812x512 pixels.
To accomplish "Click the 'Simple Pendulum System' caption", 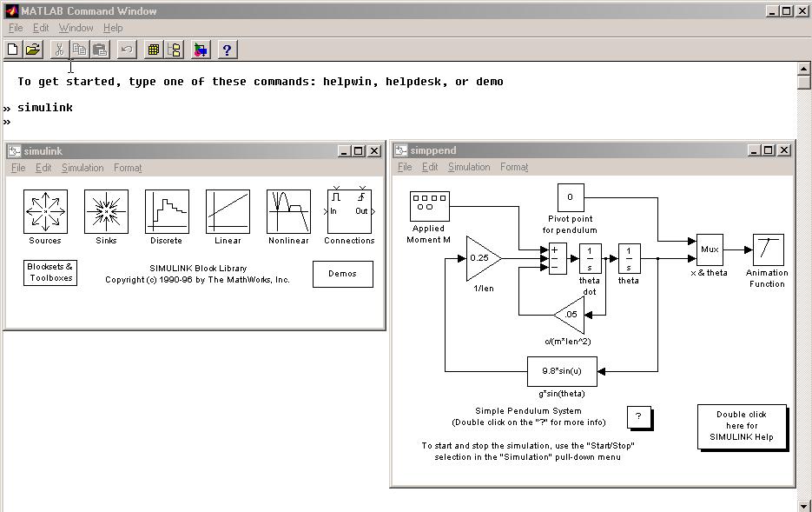I will click(x=528, y=411).
